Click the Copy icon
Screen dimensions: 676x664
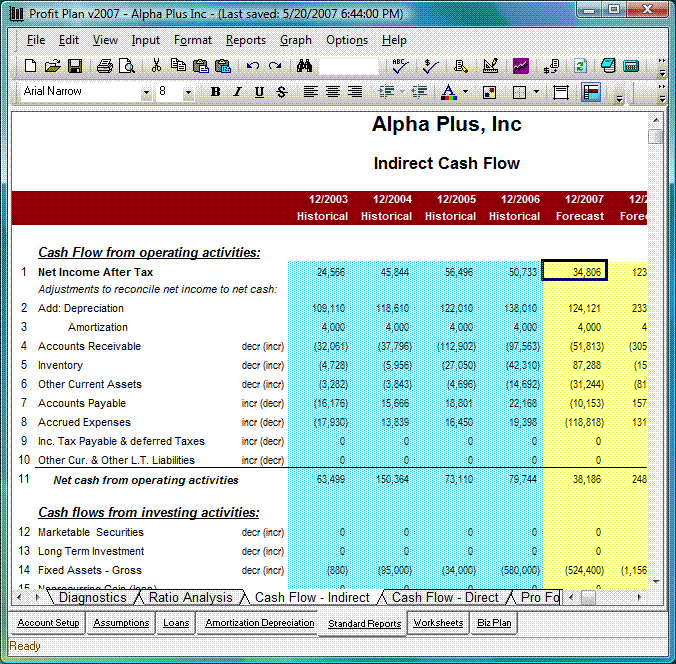pyautogui.click(x=178, y=65)
